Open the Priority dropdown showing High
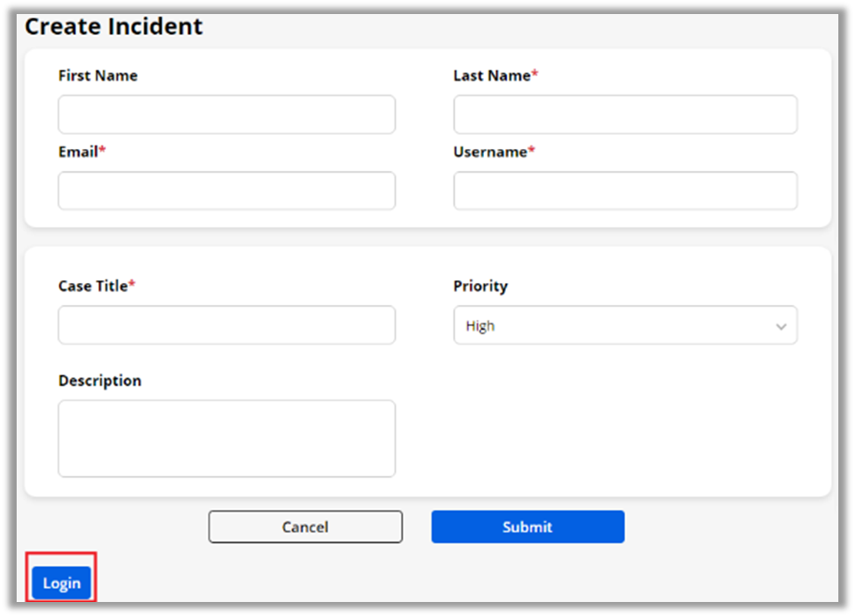 pyautogui.click(x=624, y=325)
